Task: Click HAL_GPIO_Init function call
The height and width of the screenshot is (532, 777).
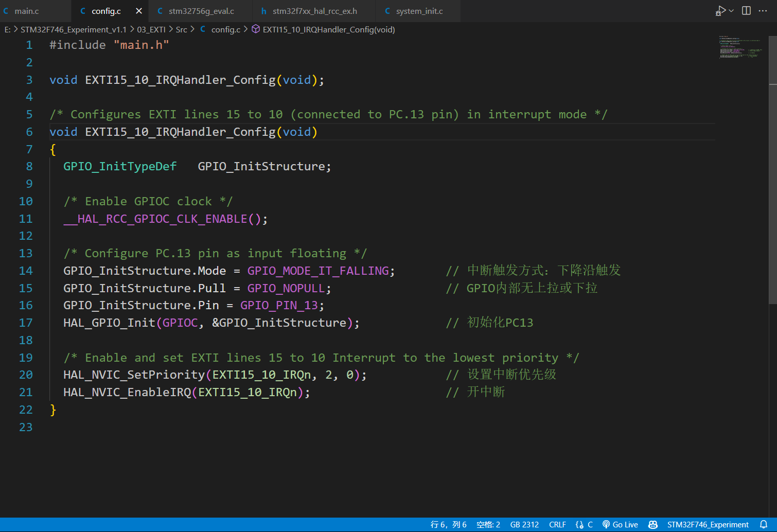Action: [x=109, y=323]
